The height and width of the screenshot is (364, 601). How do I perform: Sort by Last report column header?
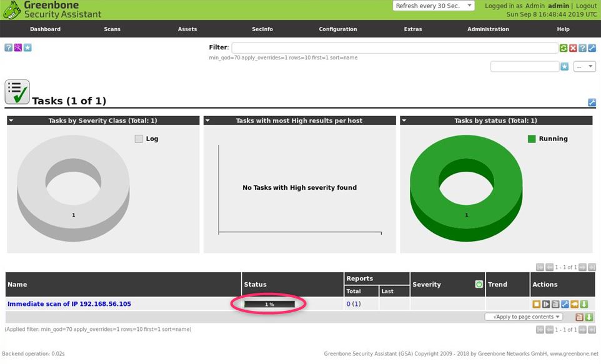pos(387,291)
